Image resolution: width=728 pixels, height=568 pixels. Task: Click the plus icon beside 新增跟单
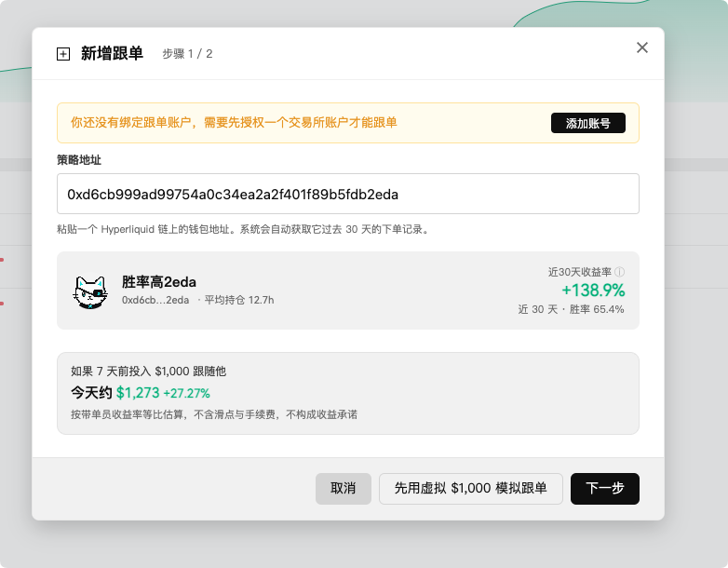tap(63, 54)
